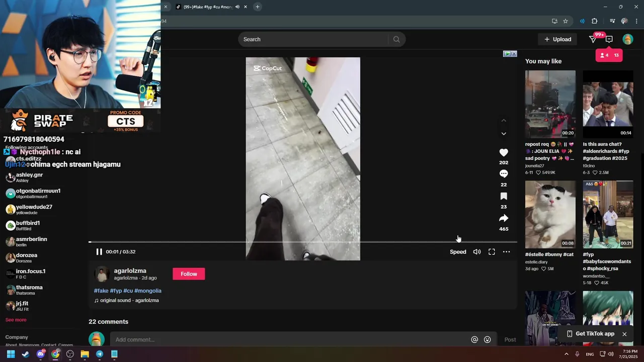Screen dimensions: 644x362
Task: Open ENG language switcher in tray
Action: [590, 354]
